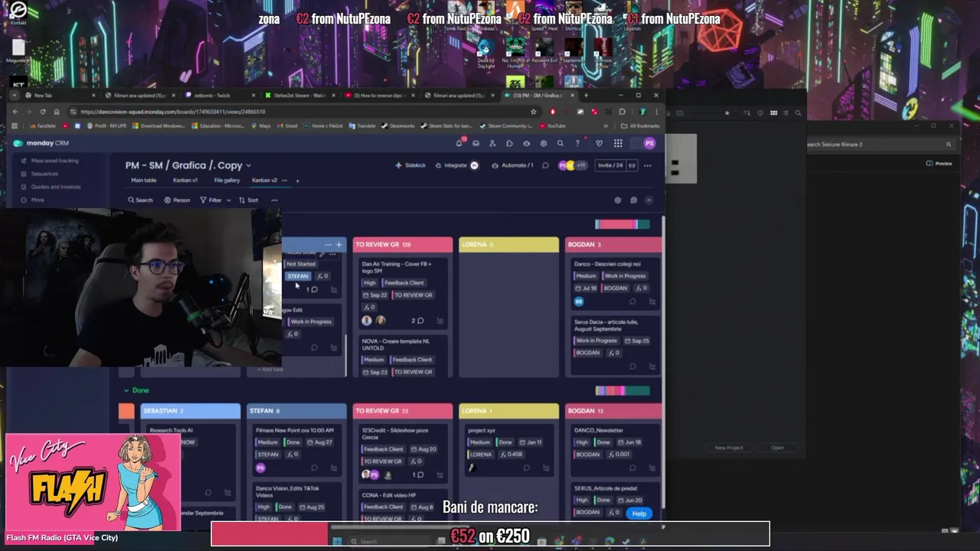Click the kanban column vertical scrollbar
Screen dimensions: 980x551
[345, 356]
